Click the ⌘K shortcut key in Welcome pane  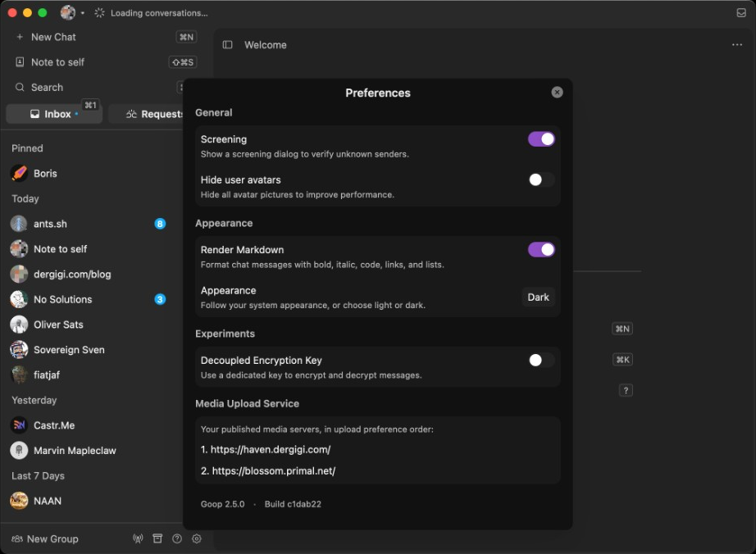pos(622,360)
